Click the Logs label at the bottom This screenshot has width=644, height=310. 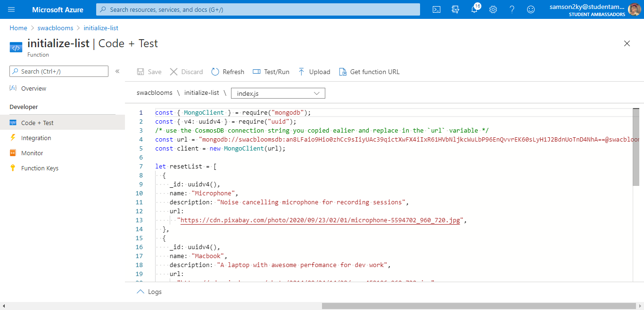[x=155, y=292]
